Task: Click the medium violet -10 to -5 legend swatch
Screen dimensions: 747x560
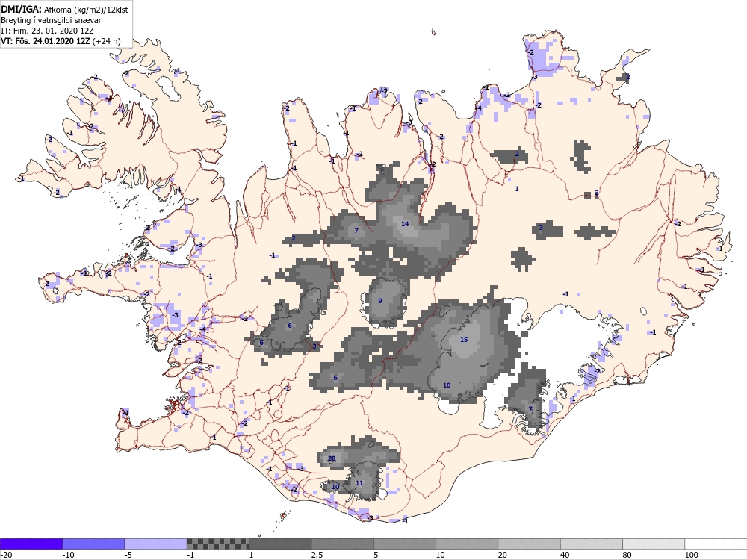Action: (x=93, y=544)
